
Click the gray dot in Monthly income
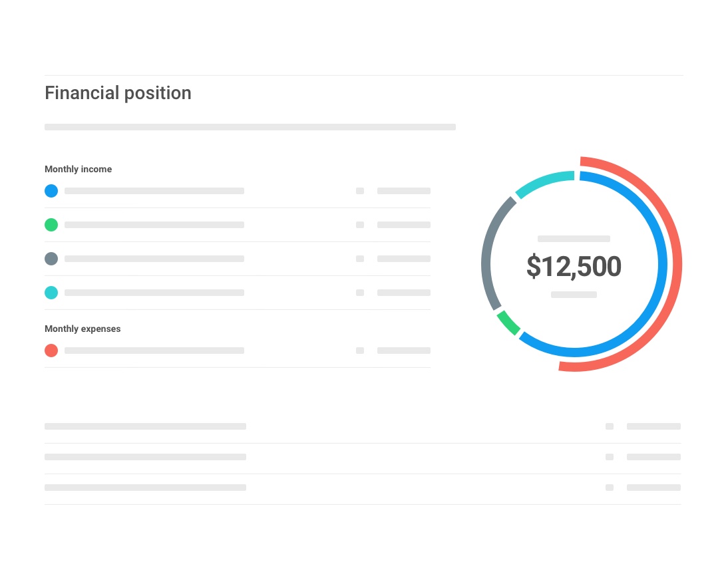[x=51, y=259]
